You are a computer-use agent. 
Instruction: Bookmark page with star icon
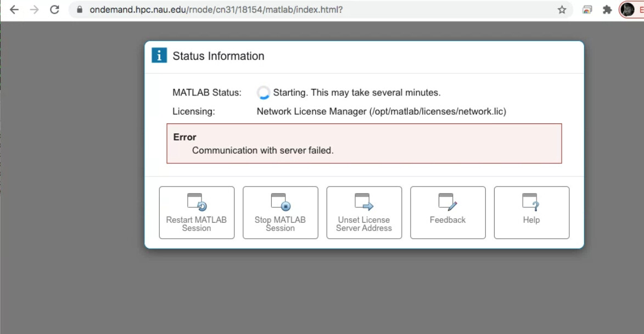pos(562,9)
